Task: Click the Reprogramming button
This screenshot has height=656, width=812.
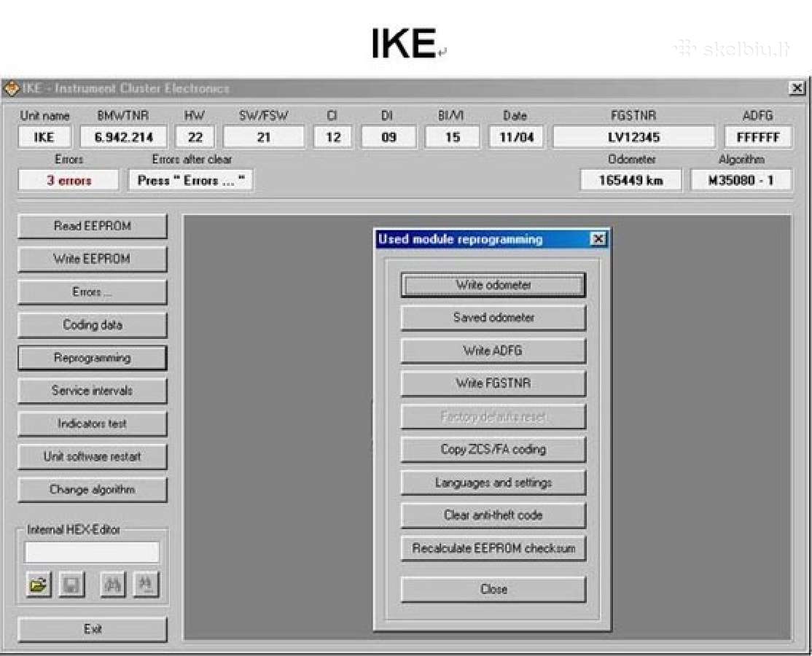Action: point(92,358)
